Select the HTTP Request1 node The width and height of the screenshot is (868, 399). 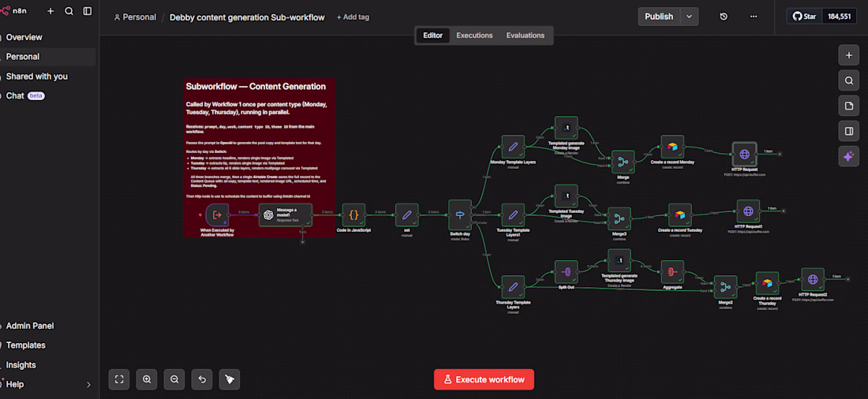click(x=748, y=211)
